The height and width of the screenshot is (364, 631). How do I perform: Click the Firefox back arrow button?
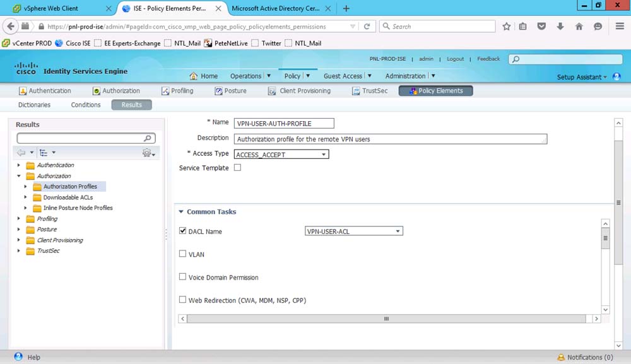point(11,26)
